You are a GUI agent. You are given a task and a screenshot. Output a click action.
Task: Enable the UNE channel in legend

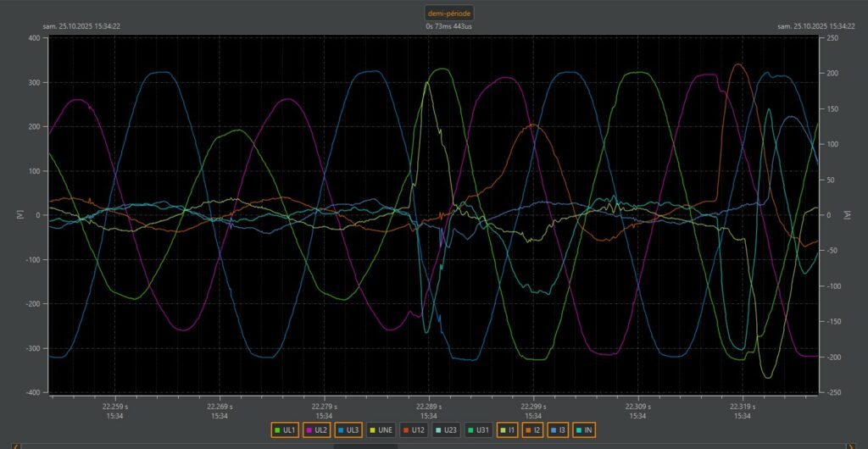pos(381,430)
